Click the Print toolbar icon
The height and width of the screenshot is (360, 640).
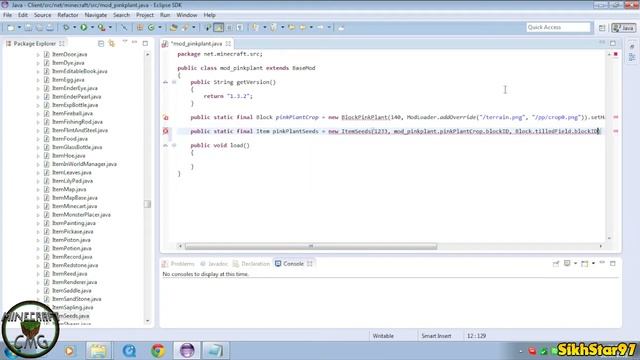[50, 27]
